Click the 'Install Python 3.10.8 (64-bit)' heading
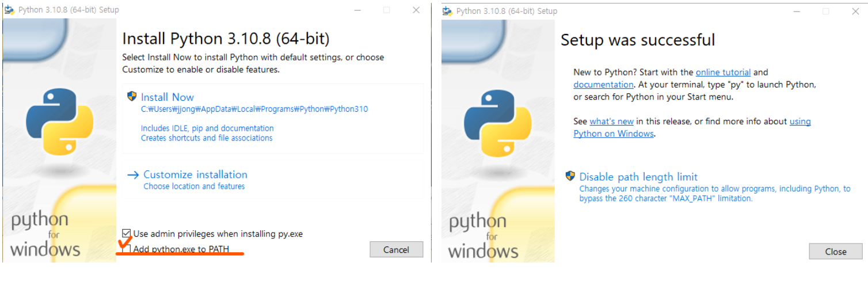 pyautogui.click(x=226, y=39)
